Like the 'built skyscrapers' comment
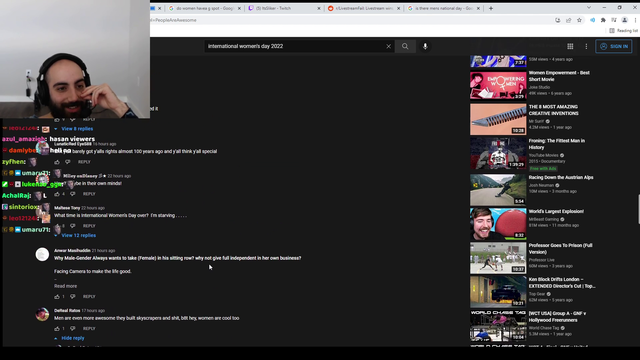This screenshot has height=360, width=640. tap(57, 329)
